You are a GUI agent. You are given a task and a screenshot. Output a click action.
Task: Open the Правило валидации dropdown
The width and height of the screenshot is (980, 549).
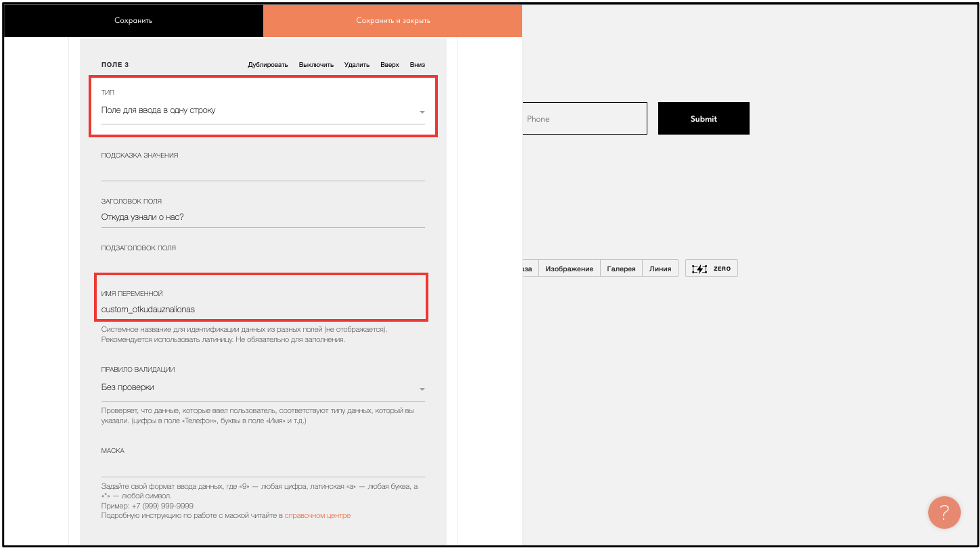click(x=263, y=388)
